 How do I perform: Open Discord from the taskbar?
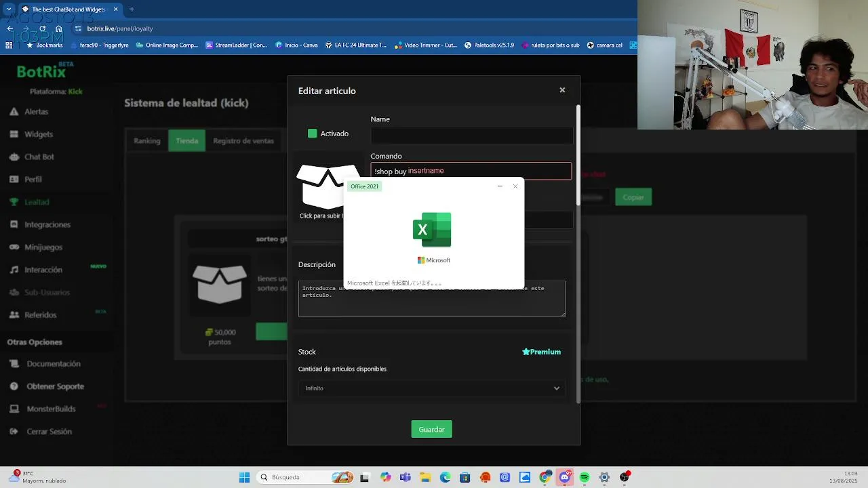pos(564,477)
